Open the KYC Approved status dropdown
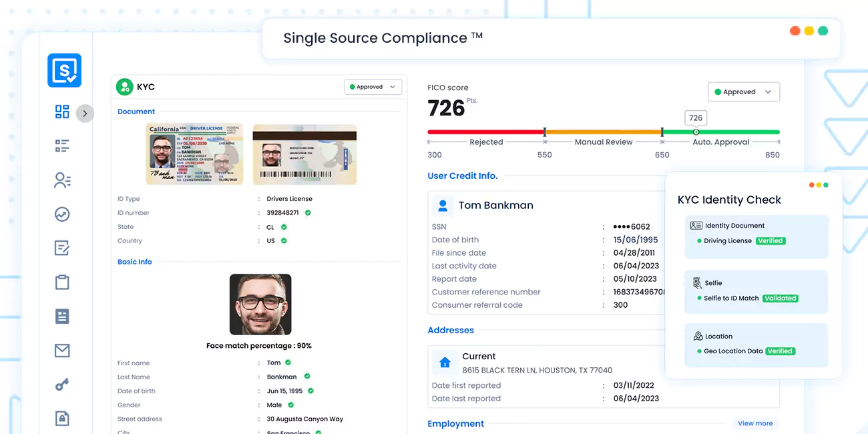This screenshot has height=434, width=868. pyautogui.click(x=373, y=86)
